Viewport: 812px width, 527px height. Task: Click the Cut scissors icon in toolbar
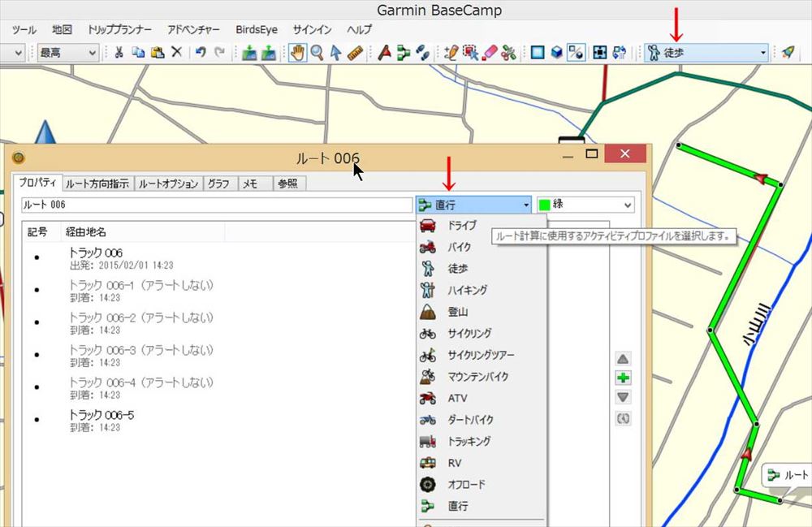[119, 52]
